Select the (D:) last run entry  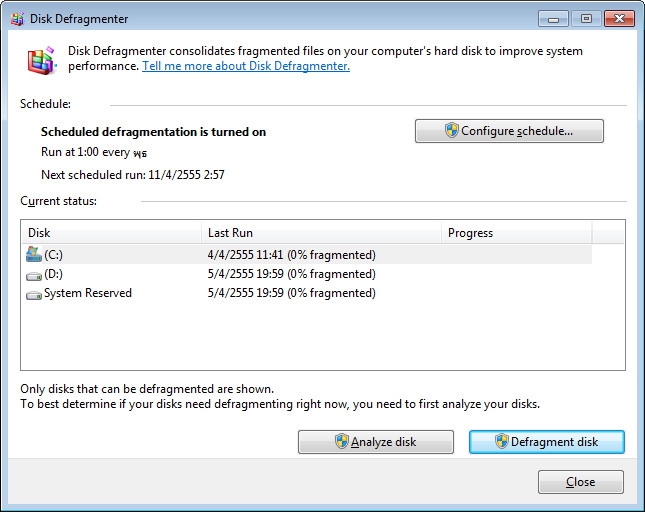[x=291, y=274]
